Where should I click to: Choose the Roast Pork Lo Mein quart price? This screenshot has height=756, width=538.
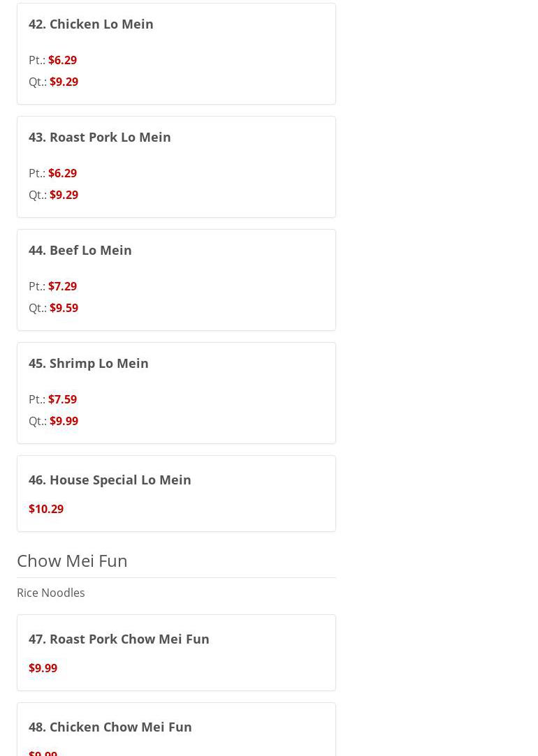pos(64,195)
